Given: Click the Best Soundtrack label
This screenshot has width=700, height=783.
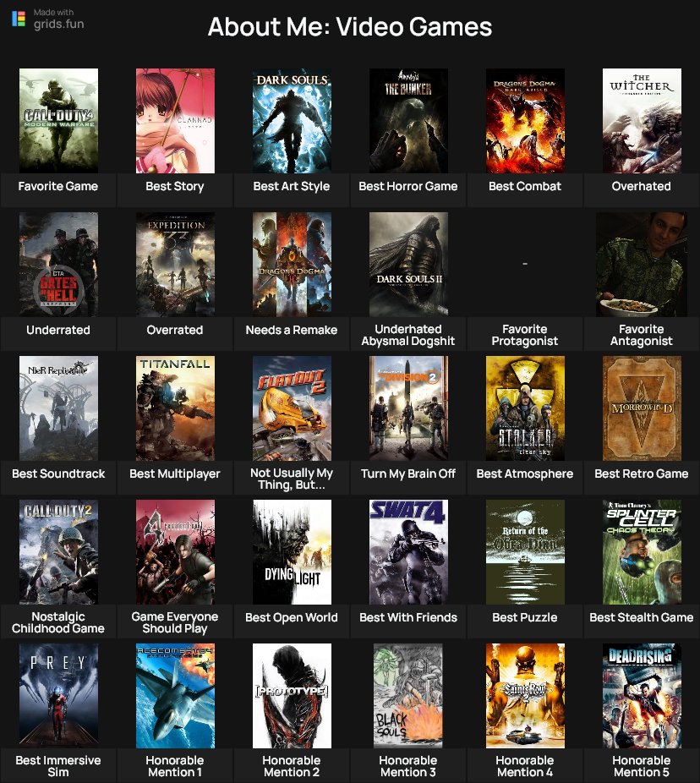Looking at the screenshot, I should (x=58, y=474).
